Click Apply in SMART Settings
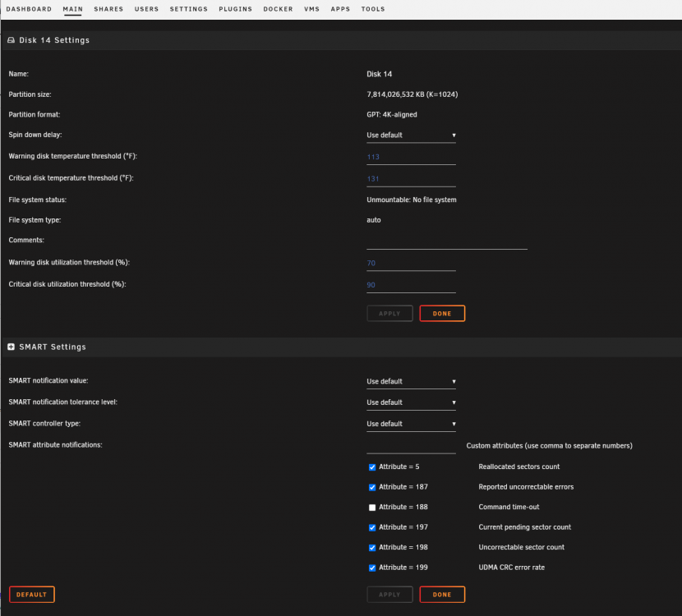Screen dimensions: 682x616 [x=389, y=595]
